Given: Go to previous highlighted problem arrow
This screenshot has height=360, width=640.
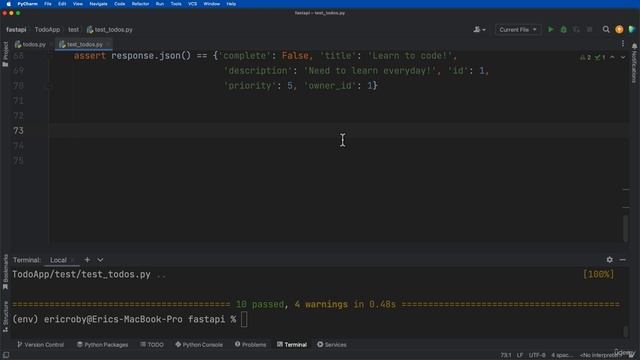Looking at the screenshot, I should point(612,58).
